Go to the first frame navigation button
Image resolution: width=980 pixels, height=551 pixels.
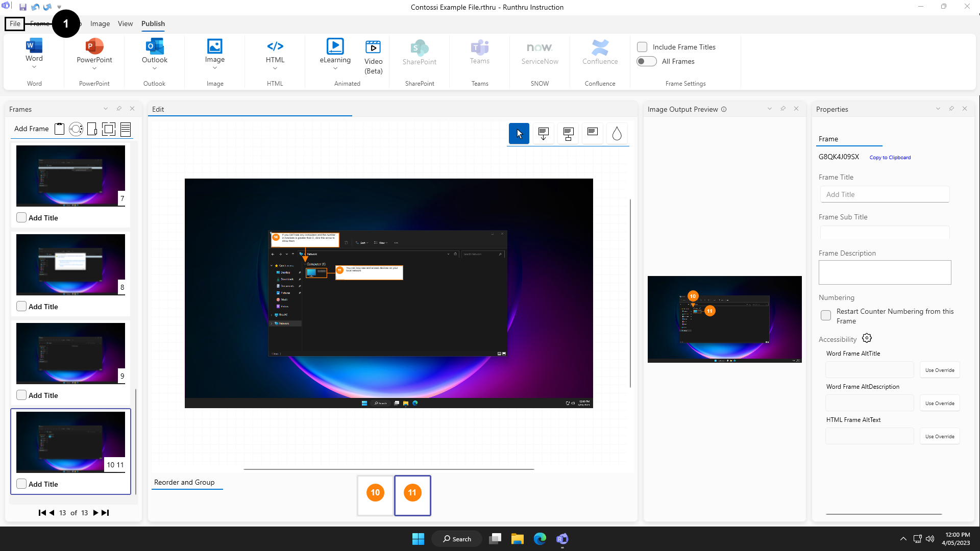tap(42, 513)
